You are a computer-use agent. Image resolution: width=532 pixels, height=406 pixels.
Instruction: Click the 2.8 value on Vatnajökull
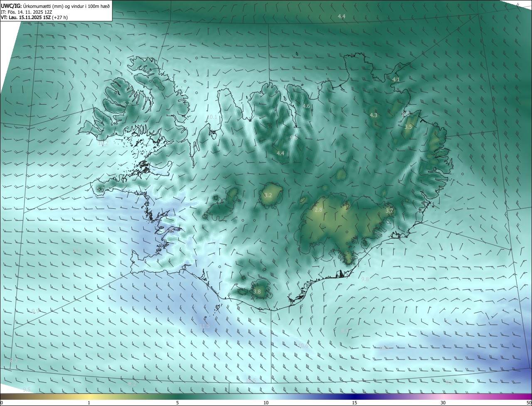(x=318, y=210)
